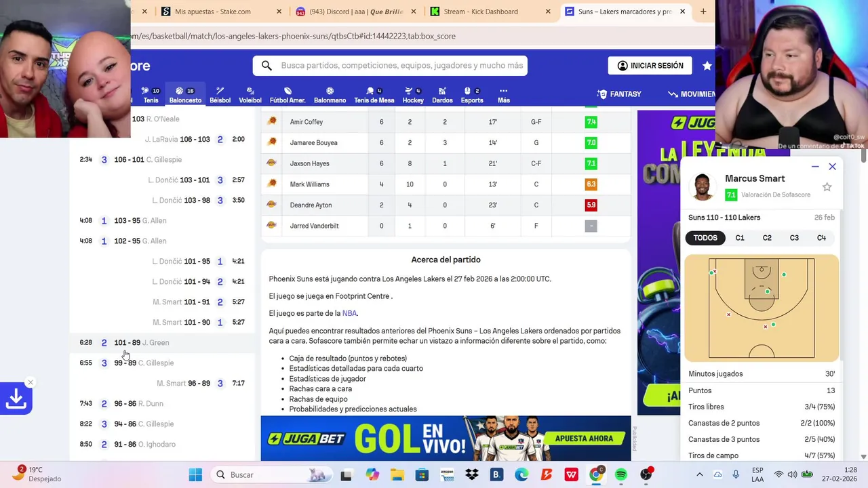Open Jamaree Bouyea player row
Image resolution: width=868 pixels, height=488 pixels.
pos(446,143)
